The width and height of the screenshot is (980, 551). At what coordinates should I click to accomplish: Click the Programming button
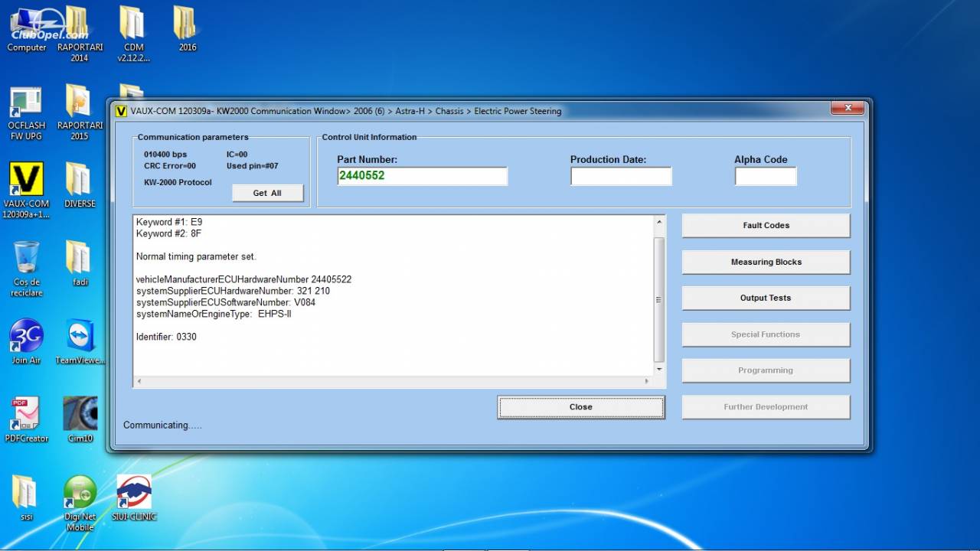coord(766,370)
